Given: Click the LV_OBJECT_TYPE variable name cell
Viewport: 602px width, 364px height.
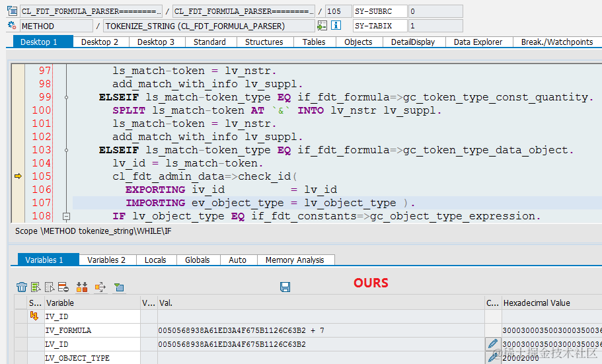Looking at the screenshot, I should coord(93,358).
